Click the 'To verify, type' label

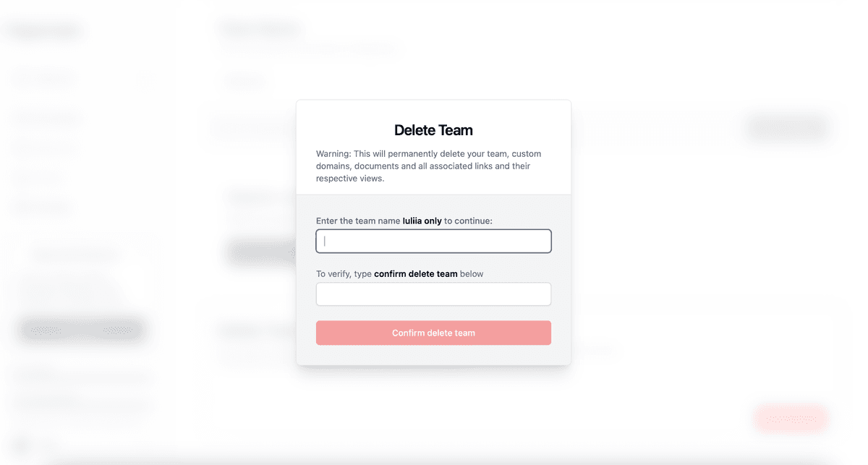(344, 274)
